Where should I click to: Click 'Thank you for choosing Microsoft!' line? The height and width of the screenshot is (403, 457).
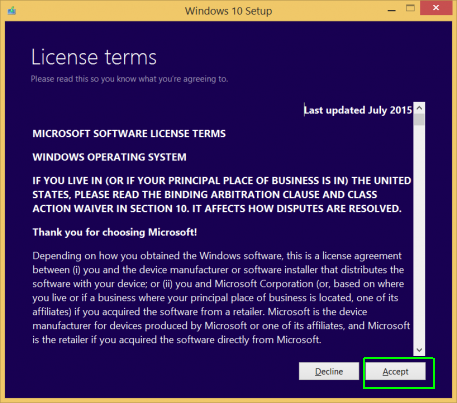pos(115,232)
